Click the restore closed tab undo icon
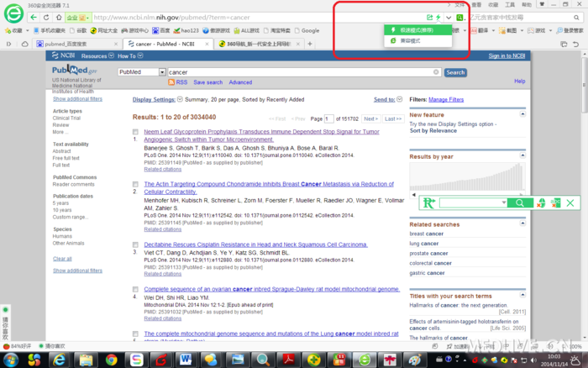This screenshot has height=368, width=588. 575,45
